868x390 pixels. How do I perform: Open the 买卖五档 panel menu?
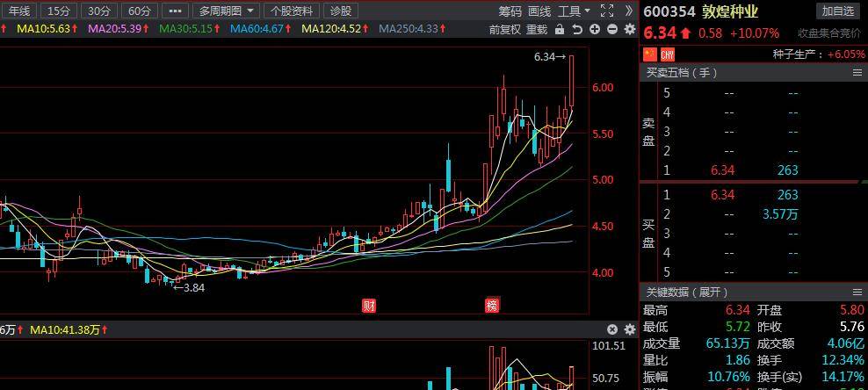coord(857,73)
